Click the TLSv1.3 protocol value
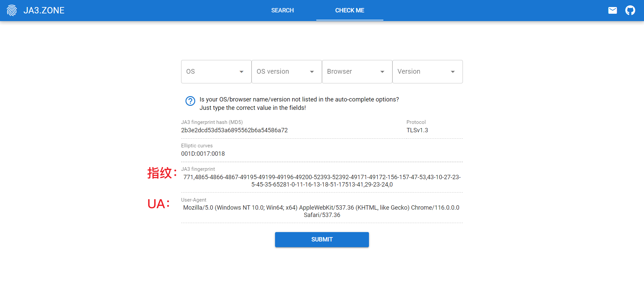This screenshot has height=286, width=644. [x=417, y=130]
